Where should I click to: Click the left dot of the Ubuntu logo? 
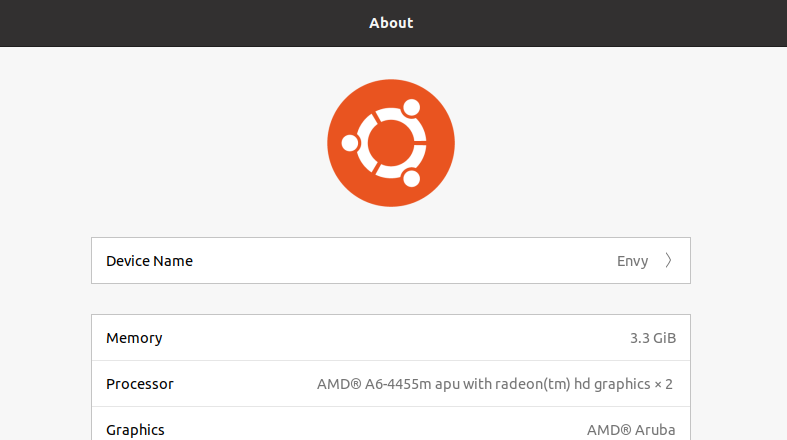pos(350,144)
